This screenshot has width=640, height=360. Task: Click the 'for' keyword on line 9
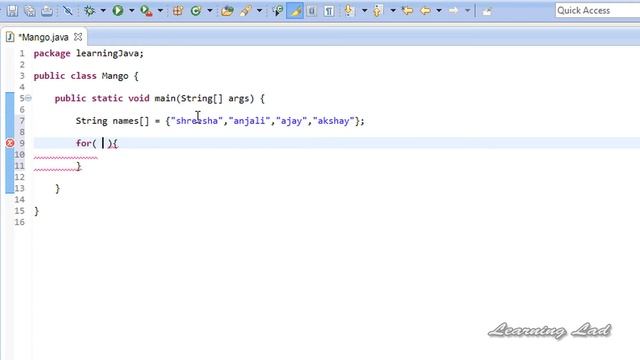[x=84, y=143]
